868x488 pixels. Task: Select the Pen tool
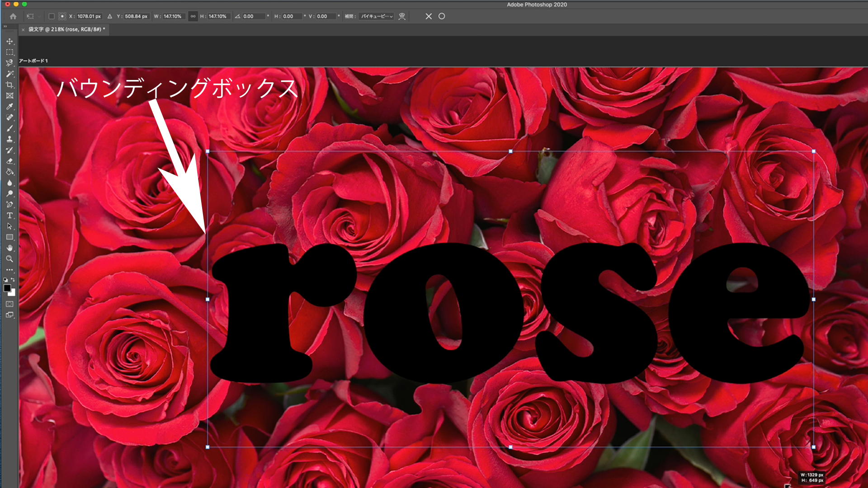(x=9, y=204)
